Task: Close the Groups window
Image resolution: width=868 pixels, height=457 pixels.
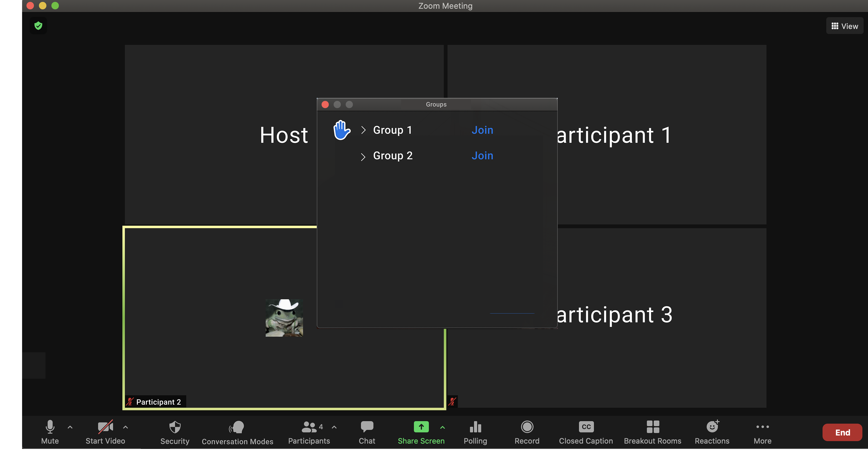Action: coord(325,105)
